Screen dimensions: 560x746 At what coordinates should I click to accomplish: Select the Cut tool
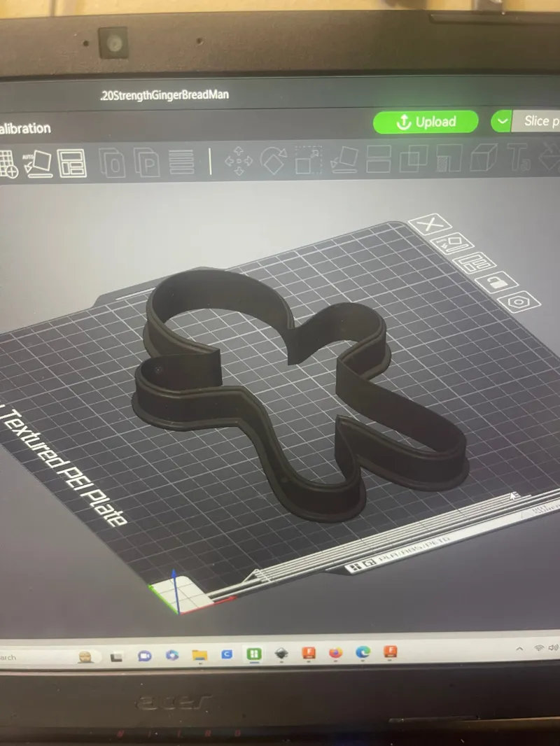[379, 159]
